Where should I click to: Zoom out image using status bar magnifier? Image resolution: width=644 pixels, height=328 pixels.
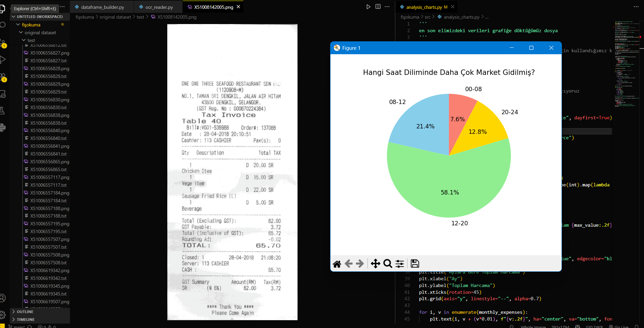pyautogui.click(x=512, y=327)
